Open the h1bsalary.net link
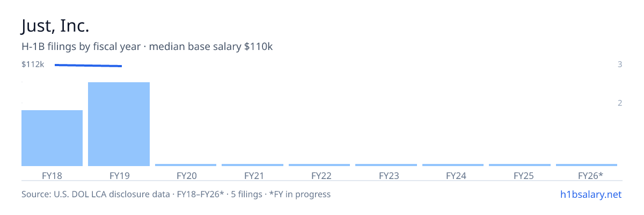The width and height of the screenshot is (644, 215). tap(590, 194)
